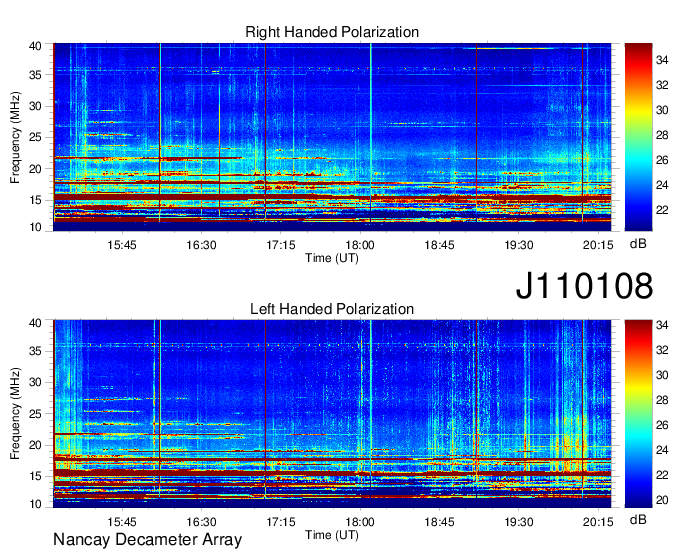Image resolution: width=680 pixels, height=552 pixels.
Task: Click the 15:45 tick of Left Handed plot
Action: pos(122,522)
